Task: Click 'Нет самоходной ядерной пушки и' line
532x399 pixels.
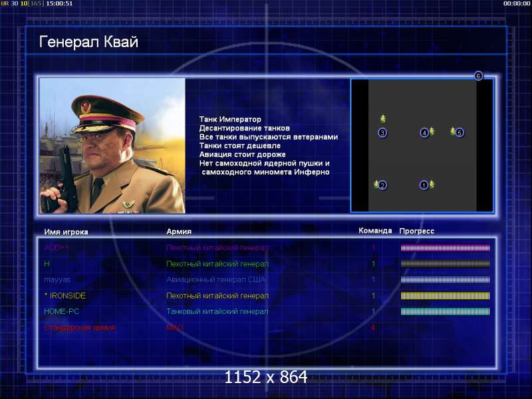Action: click(x=264, y=164)
